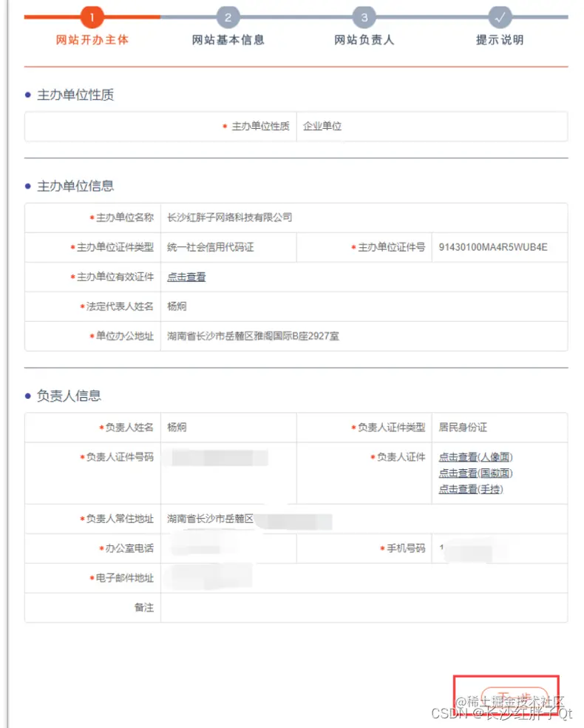Select step 3 circle in progress bar
The height and width of the screenshot is (728, 584).
[364, 17]
